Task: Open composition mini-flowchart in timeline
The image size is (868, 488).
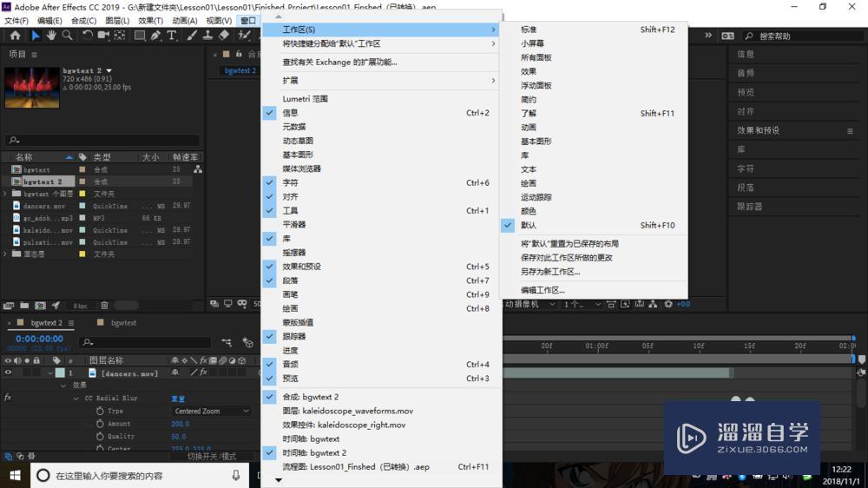Action: tap(227, 343)
